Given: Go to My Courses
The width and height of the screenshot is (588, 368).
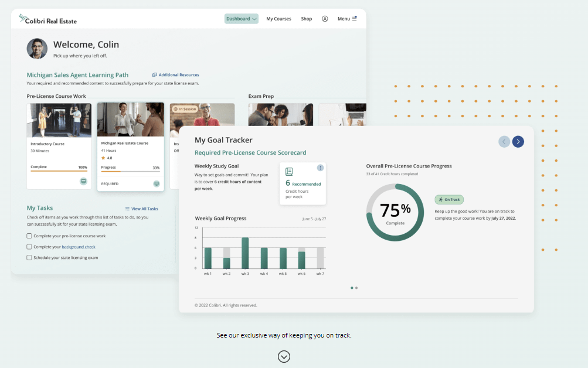Looking at the screenshot, I should click(x=278, y=19).
